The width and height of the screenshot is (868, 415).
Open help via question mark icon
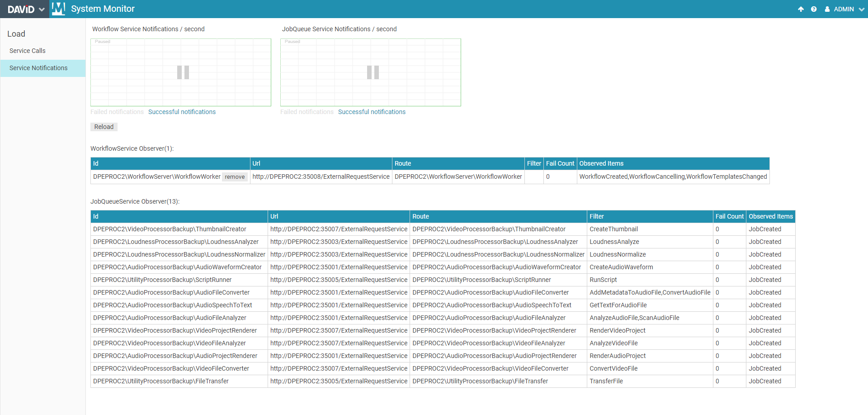coord(814,9)
